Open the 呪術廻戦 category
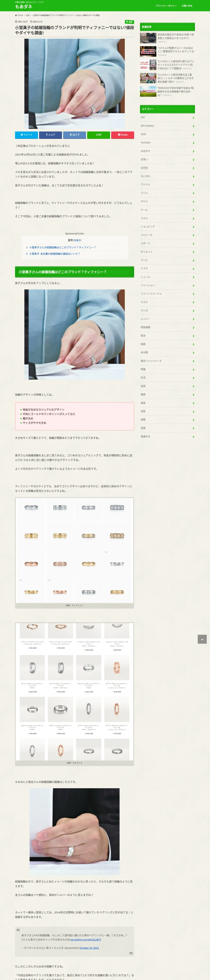The width and height of the screenshot is (210, 980). point(167,327)
